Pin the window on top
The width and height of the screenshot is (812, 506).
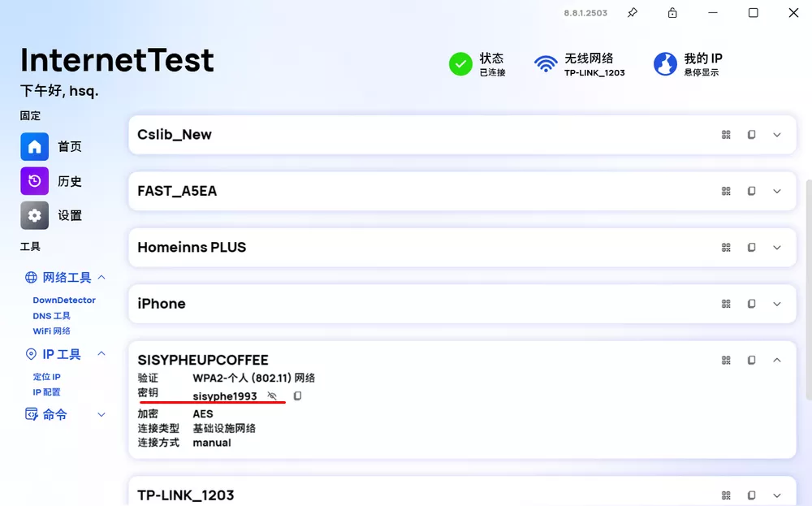(633, 13)
